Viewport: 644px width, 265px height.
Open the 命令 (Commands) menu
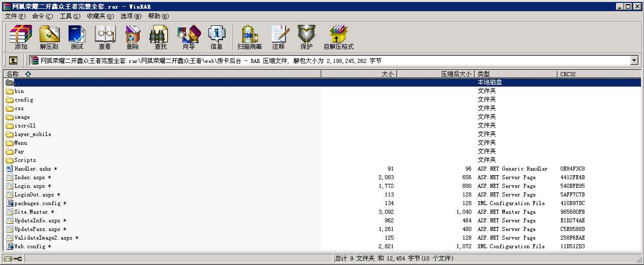(x=42, y=16)
